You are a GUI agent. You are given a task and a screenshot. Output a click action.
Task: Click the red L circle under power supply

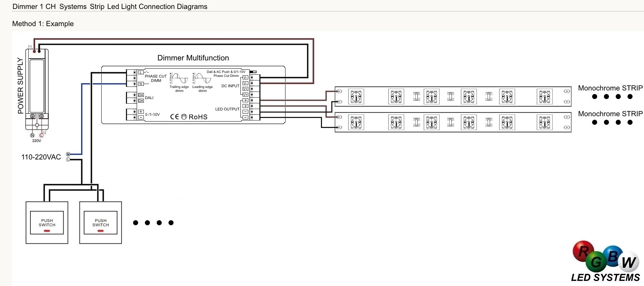coord(41,135)
